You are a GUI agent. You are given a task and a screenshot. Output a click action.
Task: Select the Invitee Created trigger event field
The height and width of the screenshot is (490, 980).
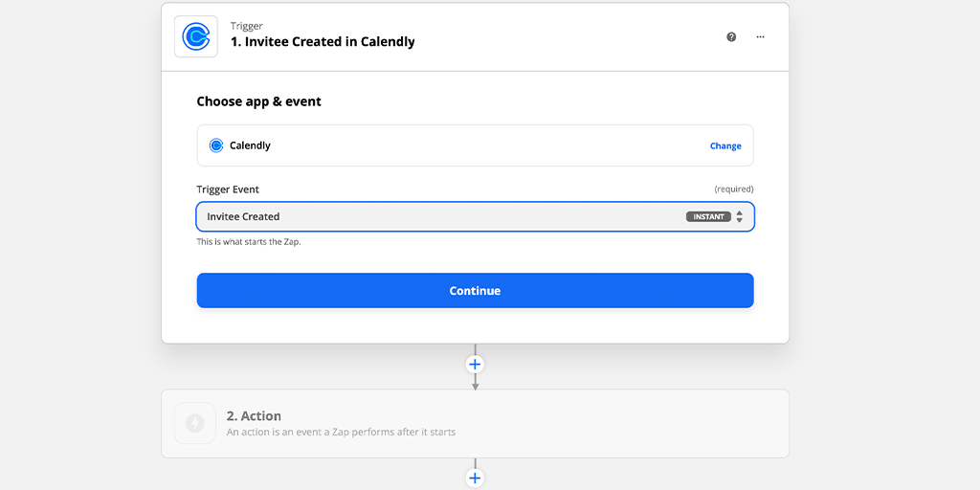[475, 217]
